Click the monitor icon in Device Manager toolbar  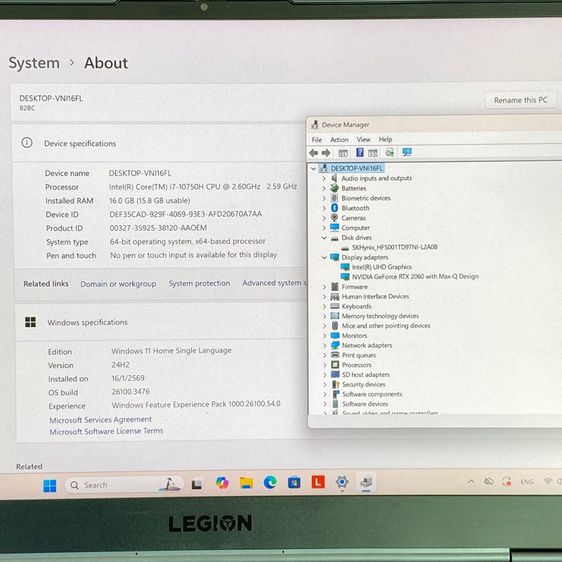coord(407,152)
